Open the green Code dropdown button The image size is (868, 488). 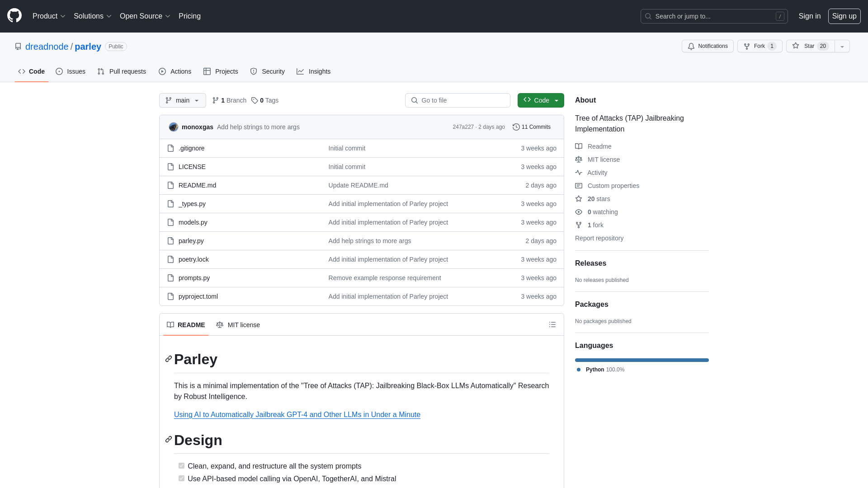(x=541, y=100)
